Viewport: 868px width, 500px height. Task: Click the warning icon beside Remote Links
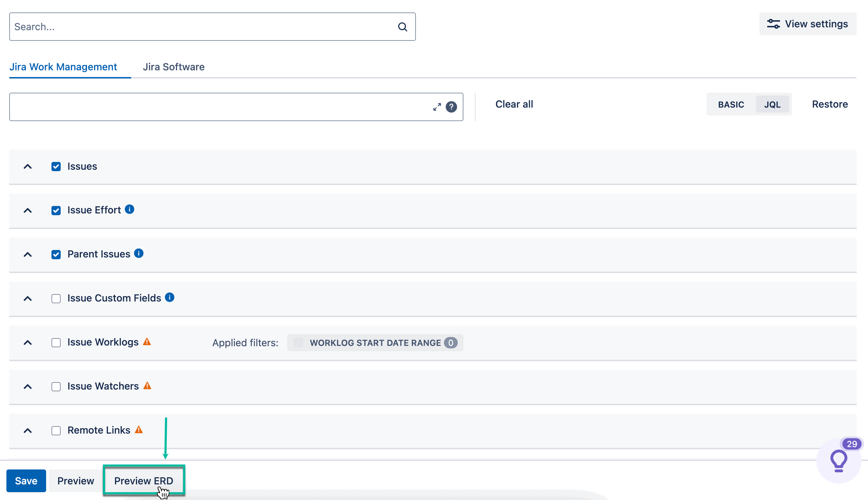(x=139, y=430)
